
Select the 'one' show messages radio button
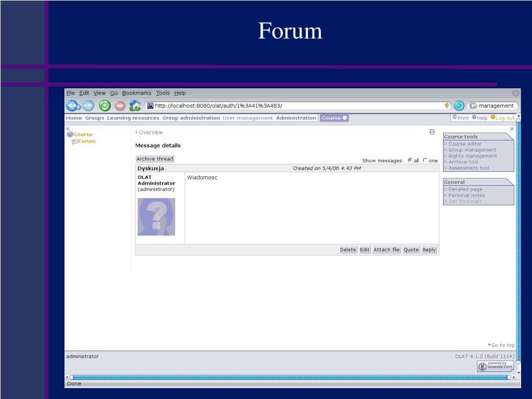(425, 160)
